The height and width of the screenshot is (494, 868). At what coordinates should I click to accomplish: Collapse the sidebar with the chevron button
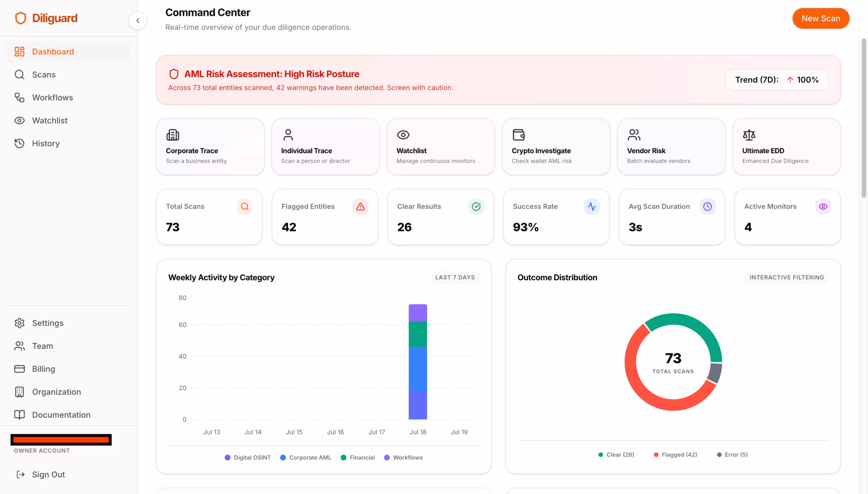point(137,21)
